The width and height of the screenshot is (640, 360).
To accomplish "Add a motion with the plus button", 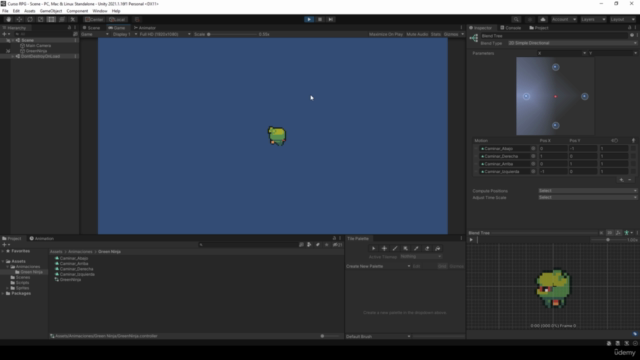I will click(x=622, y=180).
